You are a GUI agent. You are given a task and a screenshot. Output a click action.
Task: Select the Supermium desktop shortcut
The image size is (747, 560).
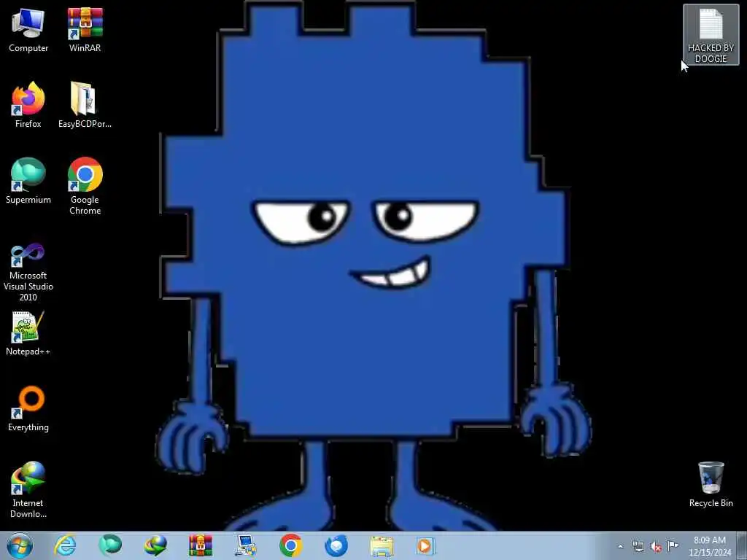pyautogui.click(x=28, y=181)
